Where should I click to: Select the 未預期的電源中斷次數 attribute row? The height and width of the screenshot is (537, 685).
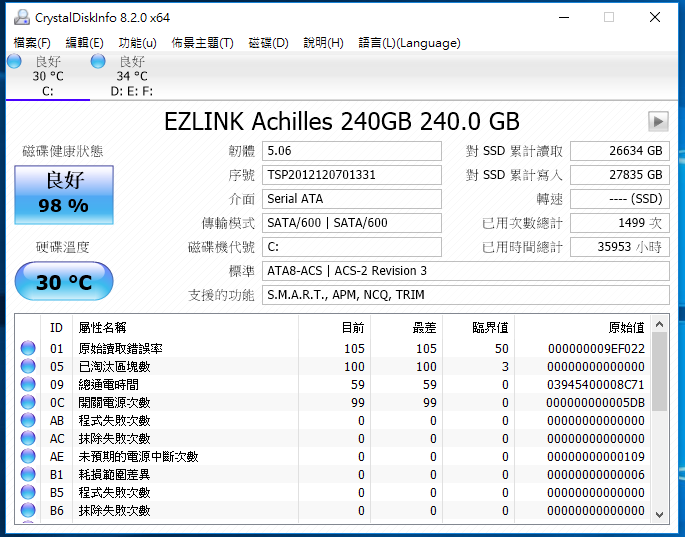pos(333,456)
